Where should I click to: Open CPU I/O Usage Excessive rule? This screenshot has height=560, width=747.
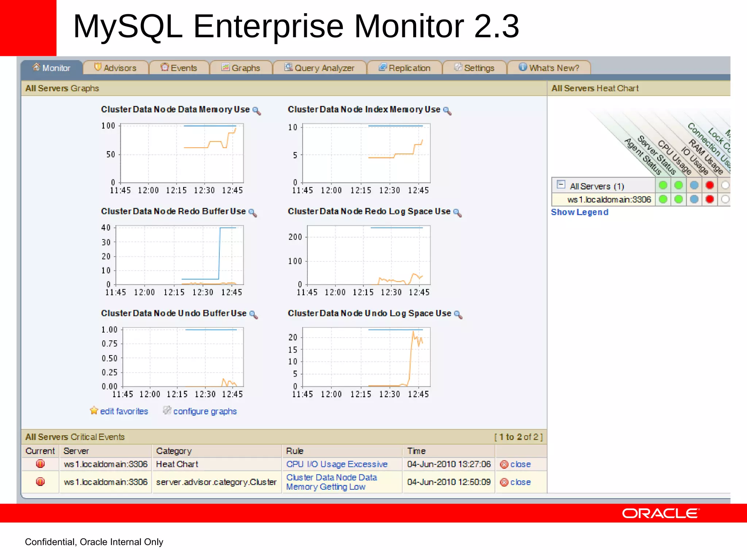point(337,464)
